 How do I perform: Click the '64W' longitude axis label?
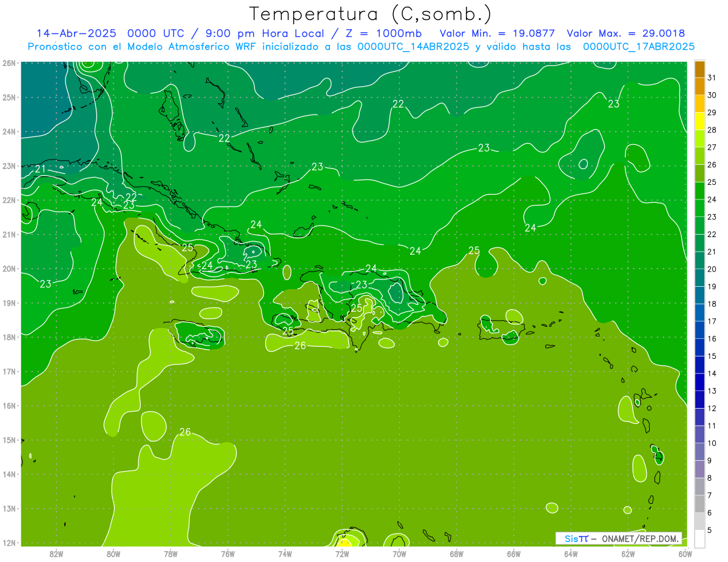click(571, 554)
